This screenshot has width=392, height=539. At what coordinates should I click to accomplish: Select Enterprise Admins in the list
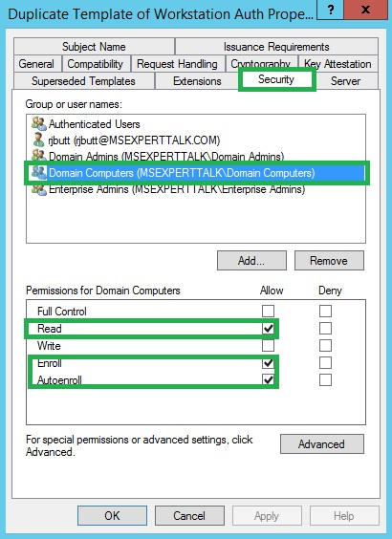point(177,189)
